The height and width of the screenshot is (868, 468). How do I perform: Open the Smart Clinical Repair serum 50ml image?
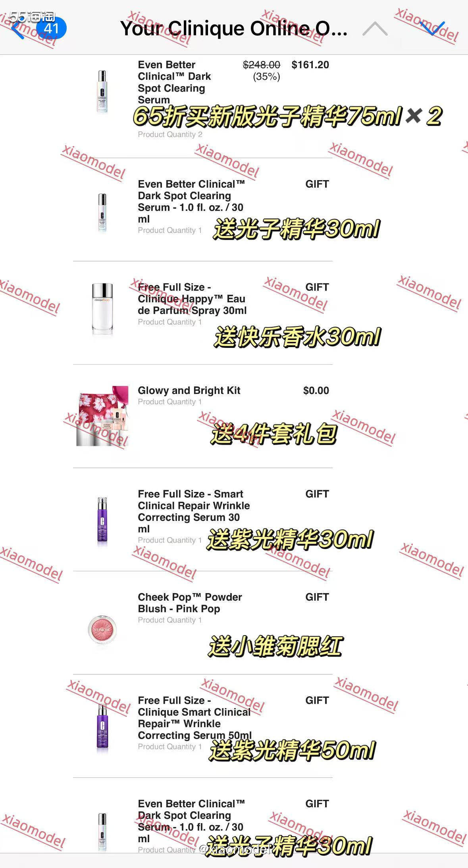pyautogui.click(x=102, y=727)
